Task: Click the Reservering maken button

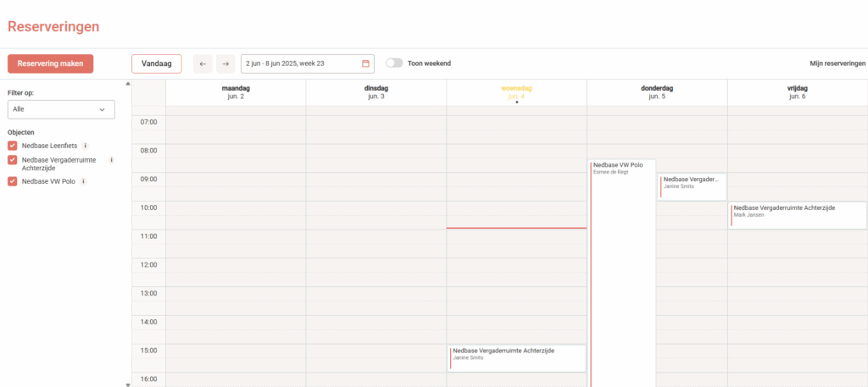Action: pos(50,64)
